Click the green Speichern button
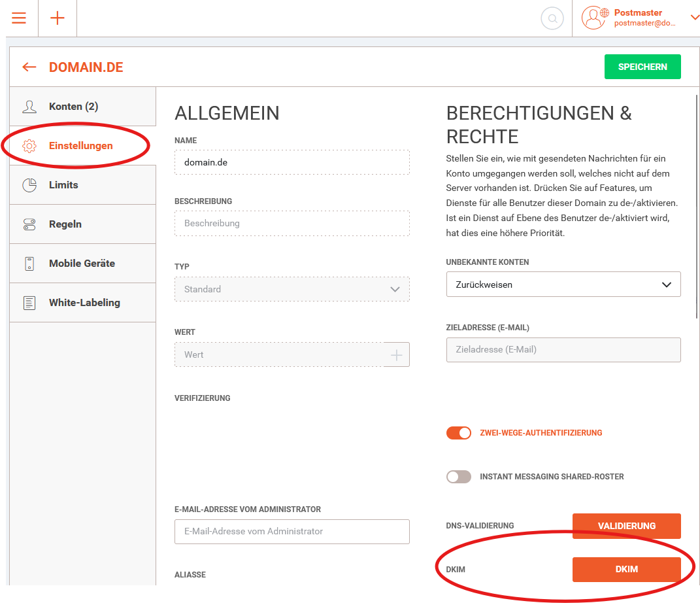Screen dimensions: 700x603 (x=642, y=67)
